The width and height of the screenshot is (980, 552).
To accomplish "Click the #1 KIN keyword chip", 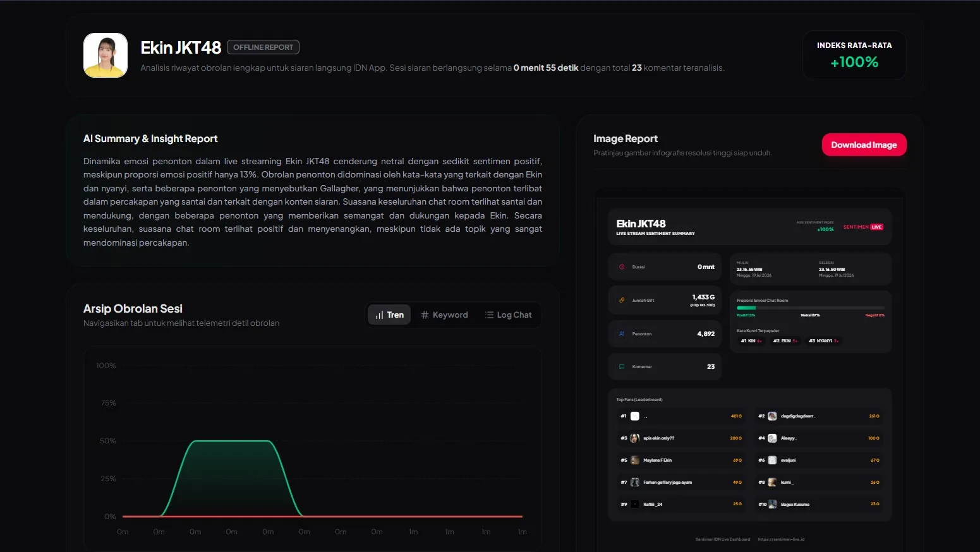I will coord(751,341).
